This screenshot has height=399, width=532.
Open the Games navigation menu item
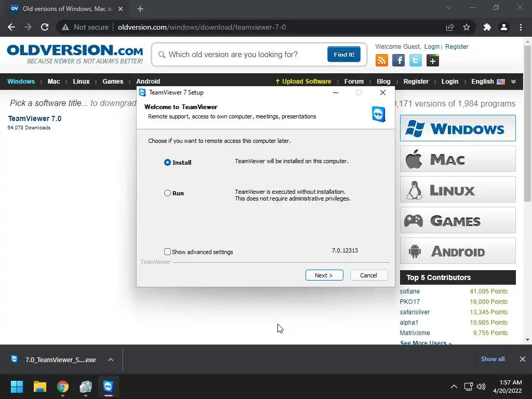(113, 82)
